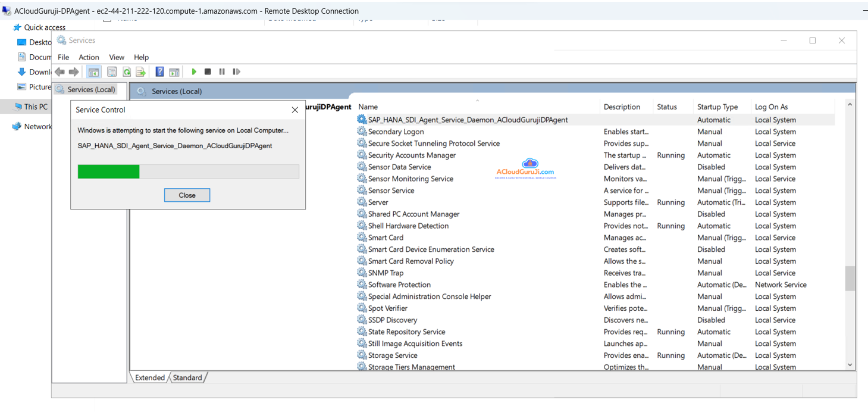Select Services (Local) in console tree
This screenshot has height=412, width=868.
tap(90, 89)
